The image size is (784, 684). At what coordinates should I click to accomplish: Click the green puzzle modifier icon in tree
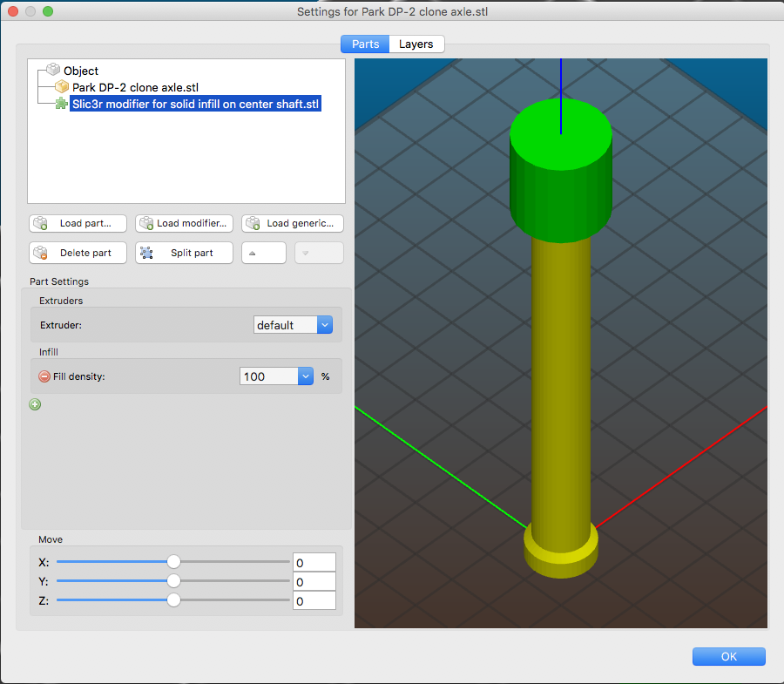click(62, 104)
